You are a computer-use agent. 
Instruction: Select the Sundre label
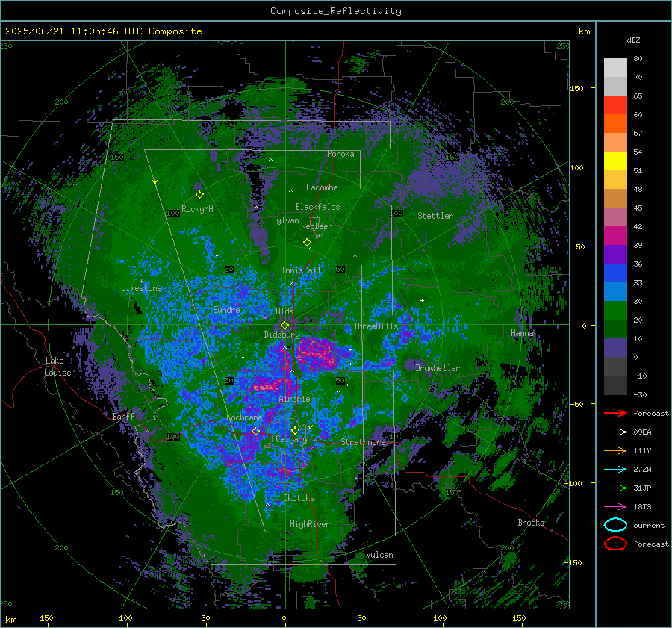(x=226, y=309)
